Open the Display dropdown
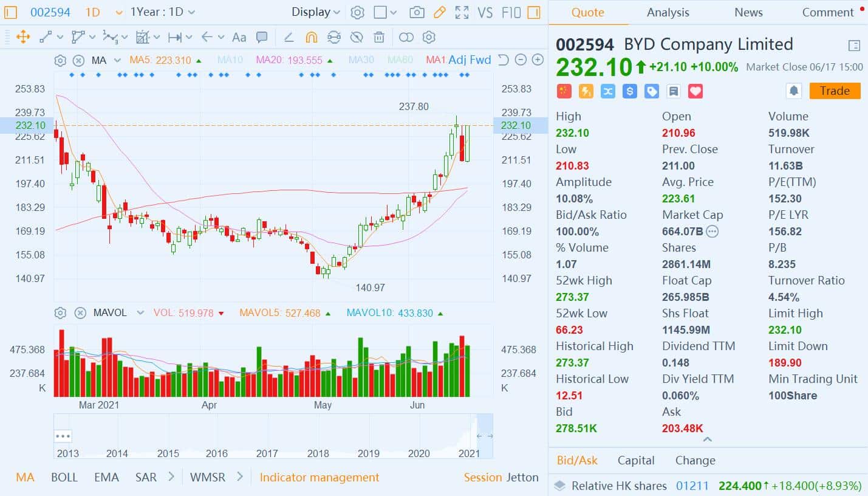 tap(316, 12)
